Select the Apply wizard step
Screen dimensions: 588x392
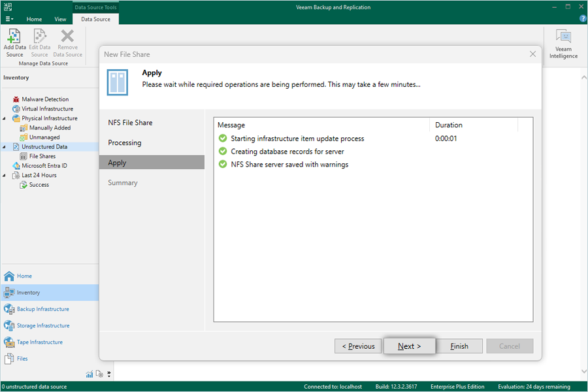(152, 163)
